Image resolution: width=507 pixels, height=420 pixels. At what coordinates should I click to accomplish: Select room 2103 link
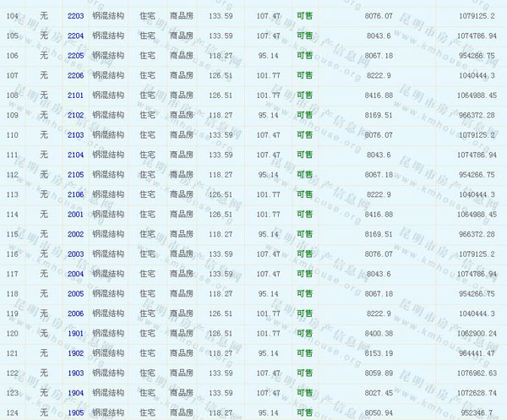tap(75, 135)
